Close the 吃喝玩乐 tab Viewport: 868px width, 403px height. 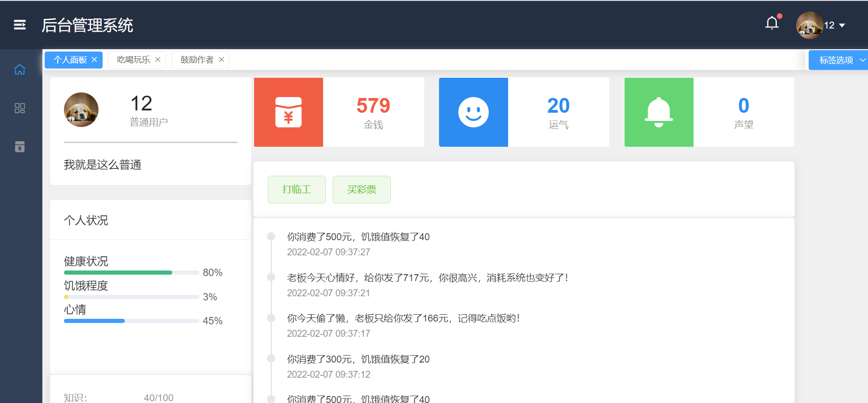point(158,59)
